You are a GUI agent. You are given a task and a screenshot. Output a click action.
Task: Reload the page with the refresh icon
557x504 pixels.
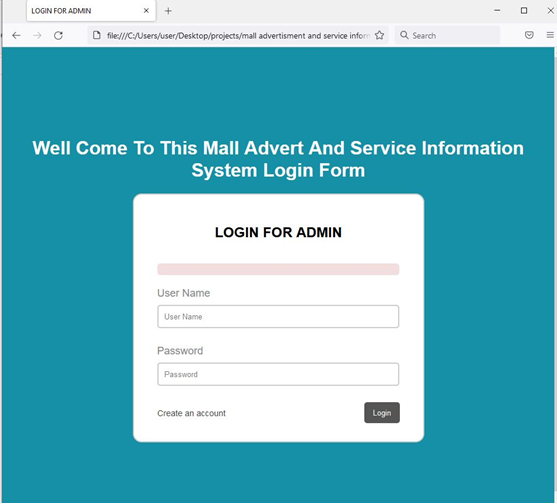click(x=58, y=36)
